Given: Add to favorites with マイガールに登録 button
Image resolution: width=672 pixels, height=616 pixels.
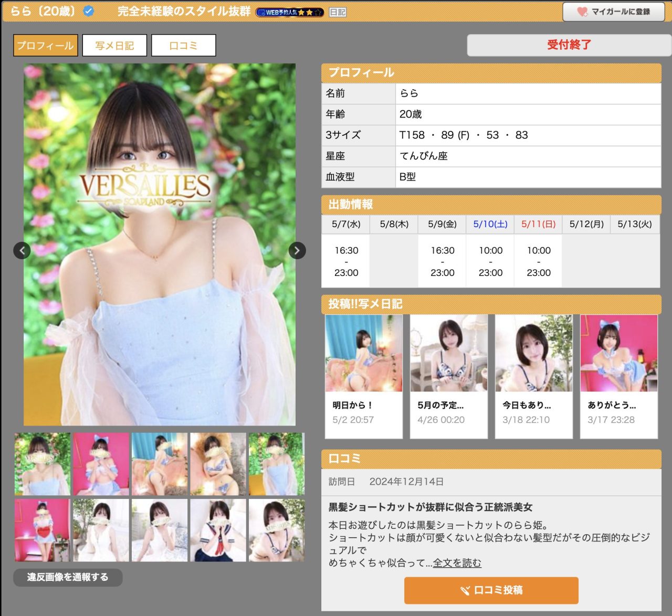Looking at the screenshot, I should [x=613, y=12].
